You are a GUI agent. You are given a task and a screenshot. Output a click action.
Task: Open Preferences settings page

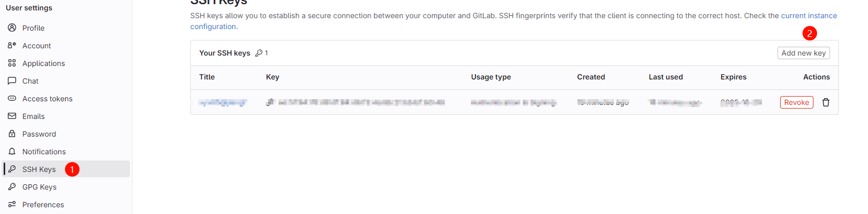(x=43, y=205)
